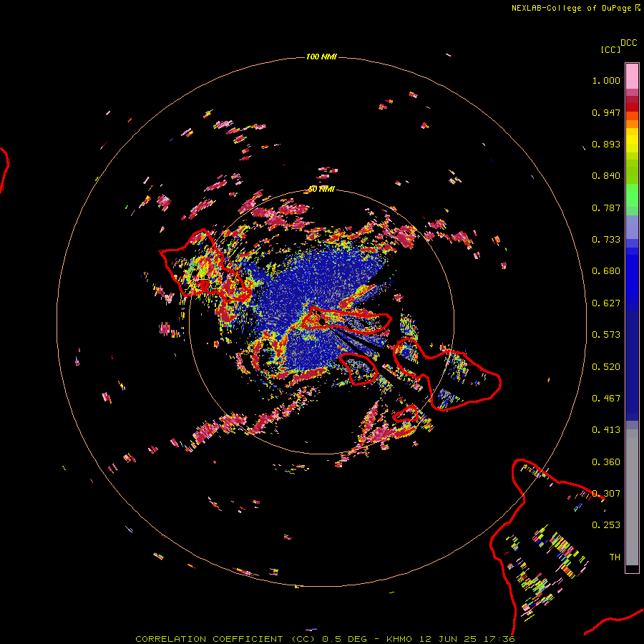Click the 50 NMI range ring label
The width and height of the screenshot is (644, 644).
[321, 189]
